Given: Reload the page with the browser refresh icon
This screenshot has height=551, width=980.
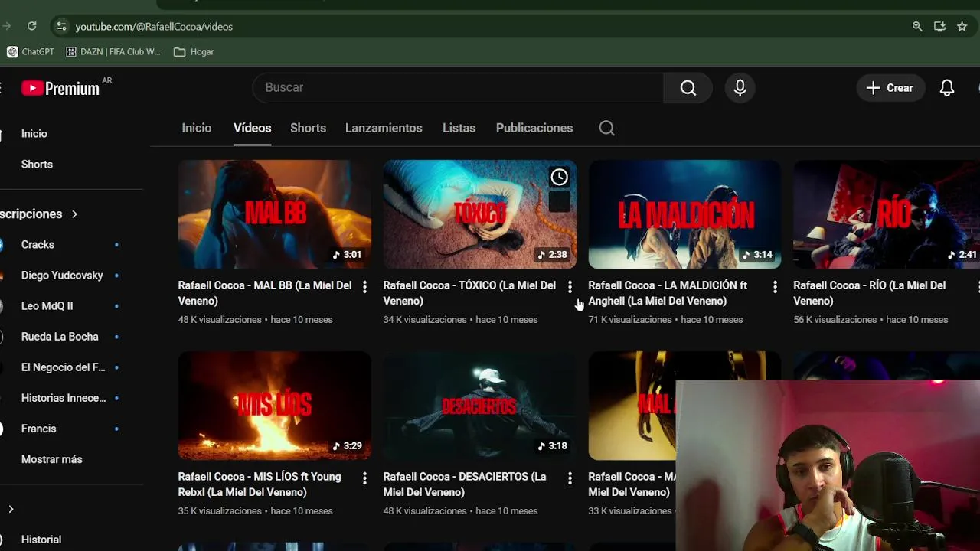Looking at the screenshot, I should click(x=31, y=26).
